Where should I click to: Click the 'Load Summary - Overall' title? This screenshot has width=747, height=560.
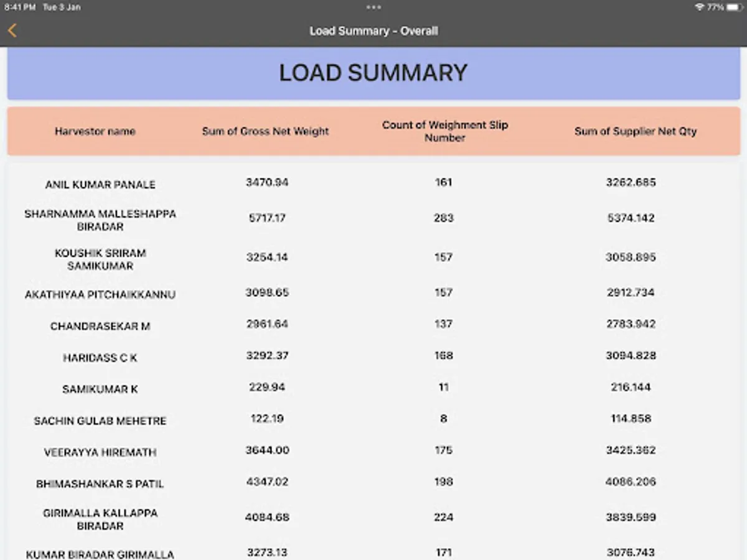pyautogui.click(x=374, y=30)
